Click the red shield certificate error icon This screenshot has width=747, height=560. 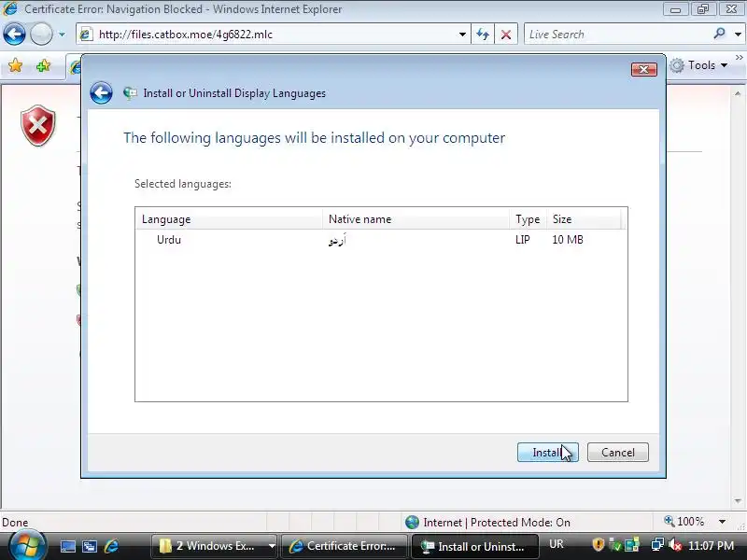[x=38, y=126]
